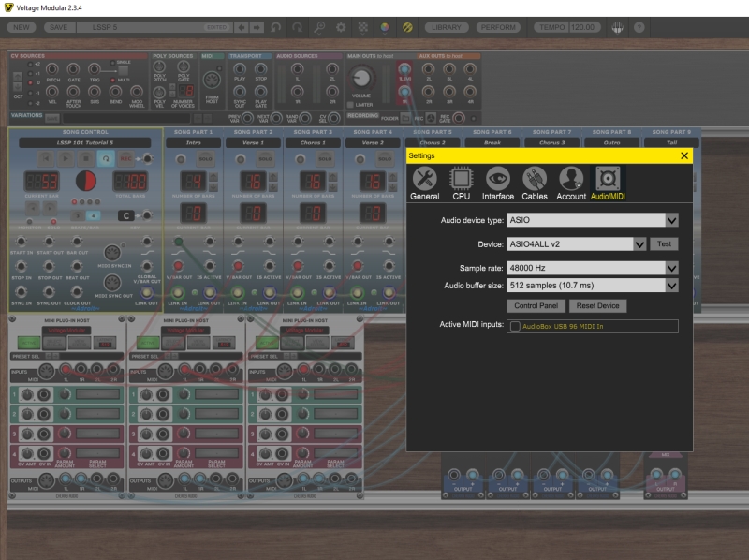This screenshot has height=560, width=749.
Task: Load the previous preset with left arrow
Action: [242, 28]
